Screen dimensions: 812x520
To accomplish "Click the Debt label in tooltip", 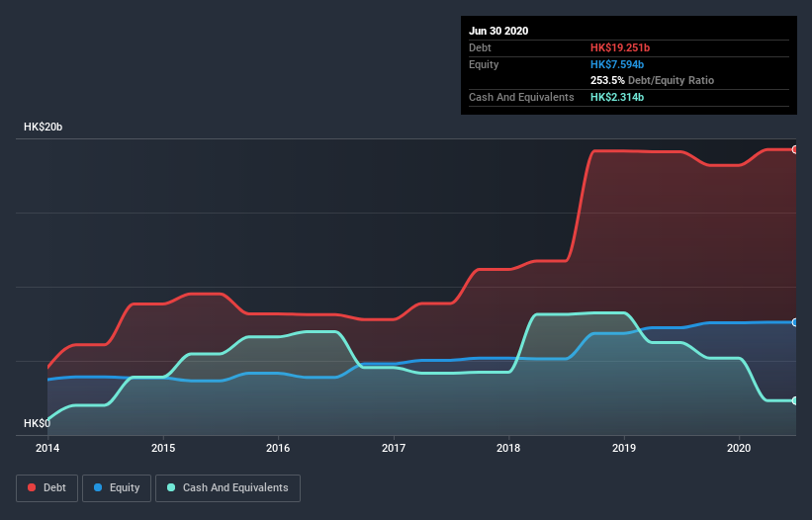I will 480,47.
